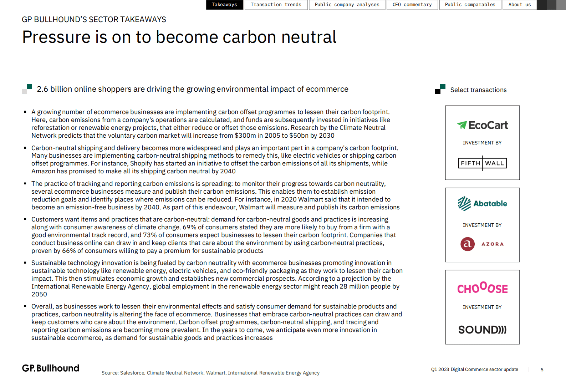566x392 pixels.
Task: Click the Q1 2023 Digital Commerce footer text
Action: coord(474,370)
